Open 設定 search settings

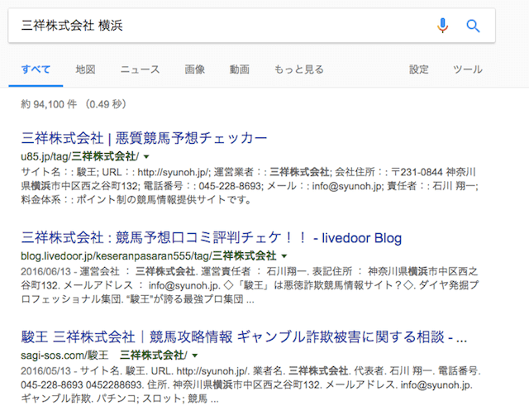coord(419,69)
